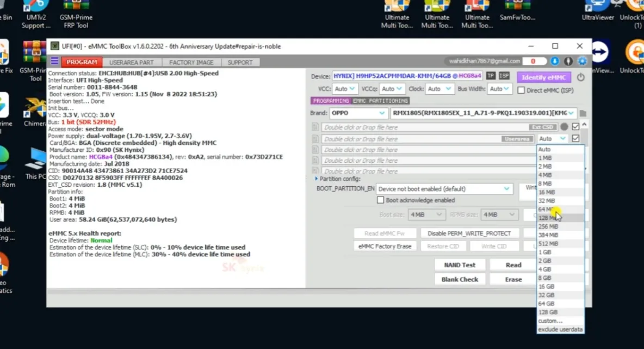Open the first Ultimate Multi Tool shortcut

click(397, 15)
